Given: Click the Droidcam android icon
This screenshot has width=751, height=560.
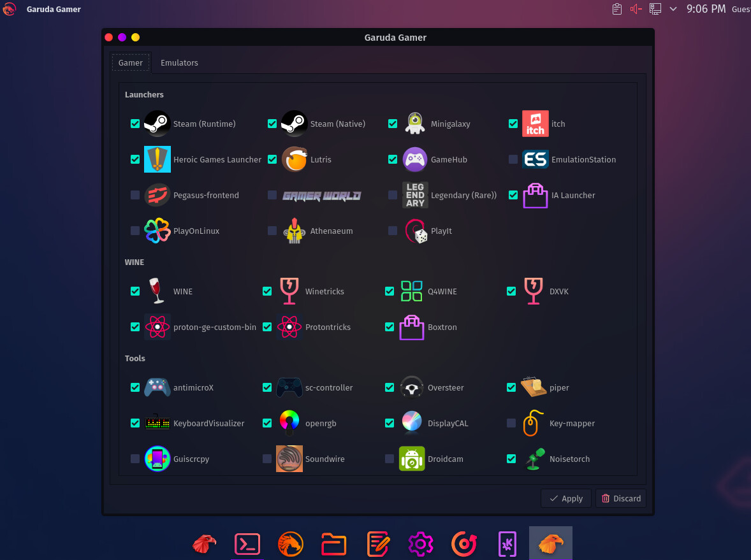Looking at the screenshot, I should coord(411,459).
